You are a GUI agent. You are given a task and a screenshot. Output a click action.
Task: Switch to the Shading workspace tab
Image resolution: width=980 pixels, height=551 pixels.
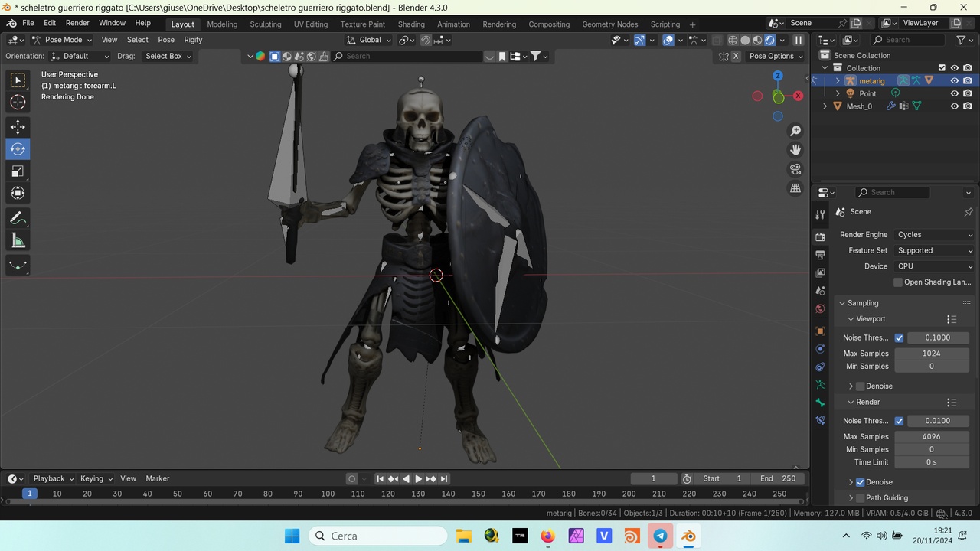click(x=411, y=24)
